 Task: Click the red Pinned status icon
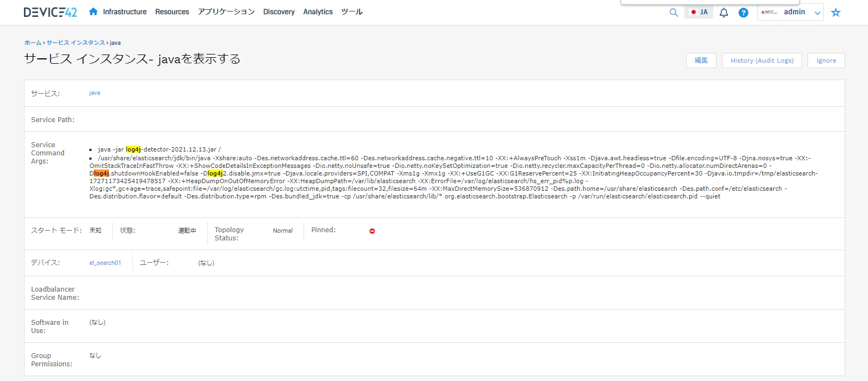tap(372, 231)
